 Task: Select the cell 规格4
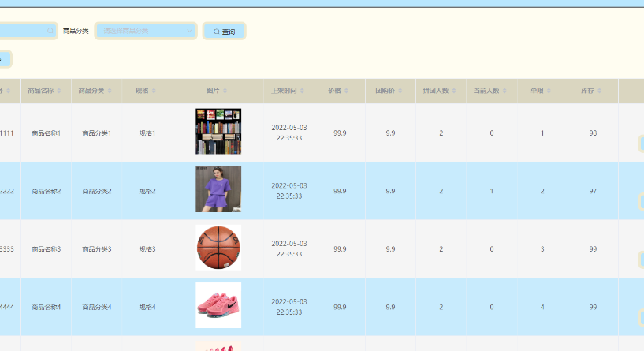coord(147,307)
